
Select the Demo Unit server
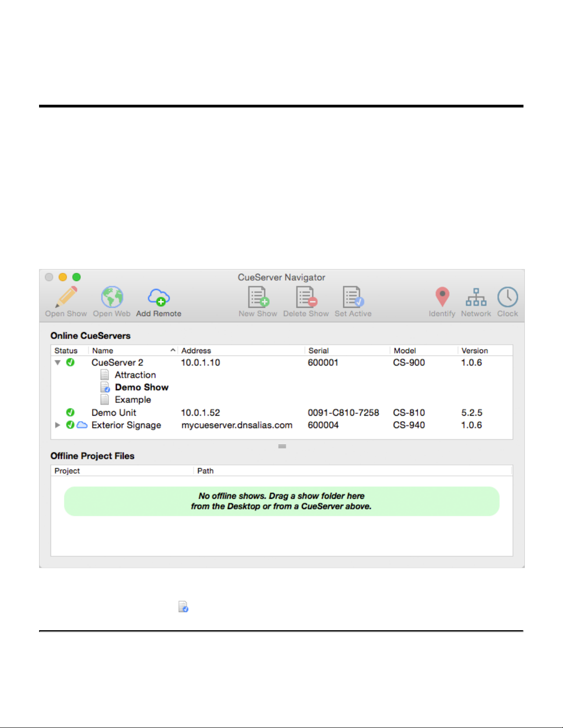114,412
